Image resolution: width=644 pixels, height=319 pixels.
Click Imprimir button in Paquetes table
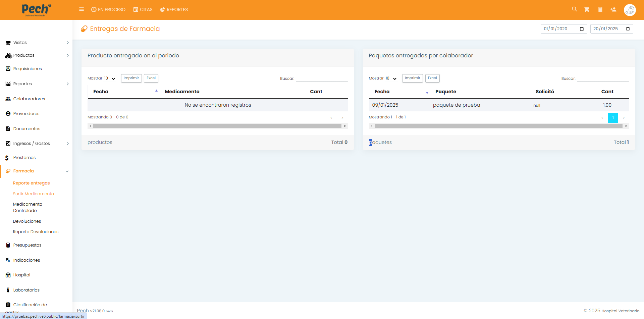point(412,78)
